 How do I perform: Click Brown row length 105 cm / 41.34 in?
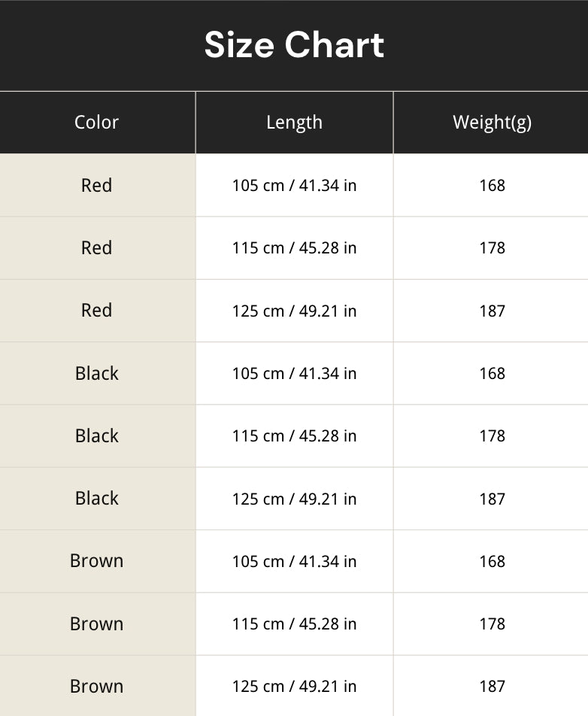click(294, 562)
